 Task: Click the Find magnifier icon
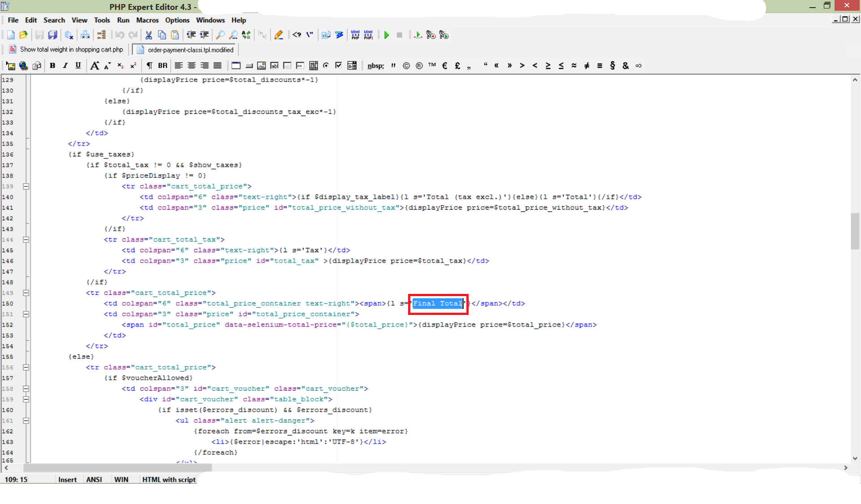coord(220,35)
